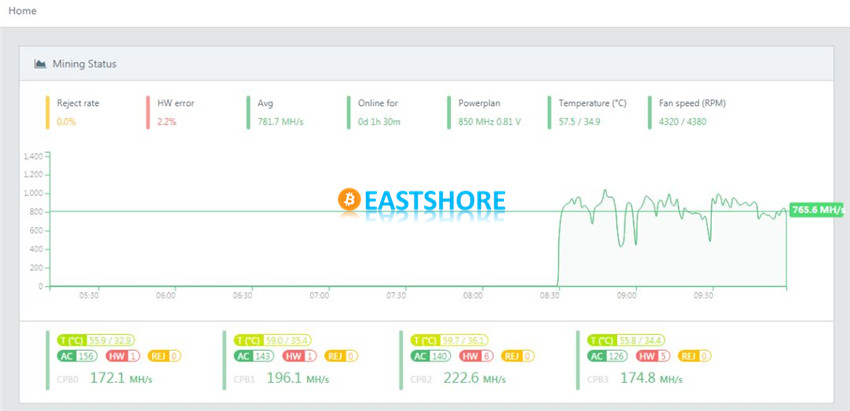Click the CPB0 board label
Viewport: 850px width, 411px height.
point(68,380)
